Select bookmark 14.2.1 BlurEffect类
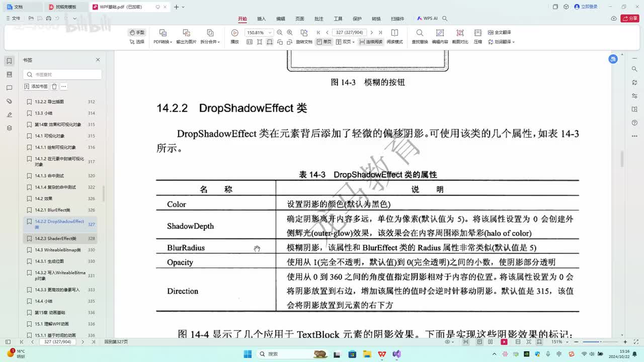 (60, 210)
